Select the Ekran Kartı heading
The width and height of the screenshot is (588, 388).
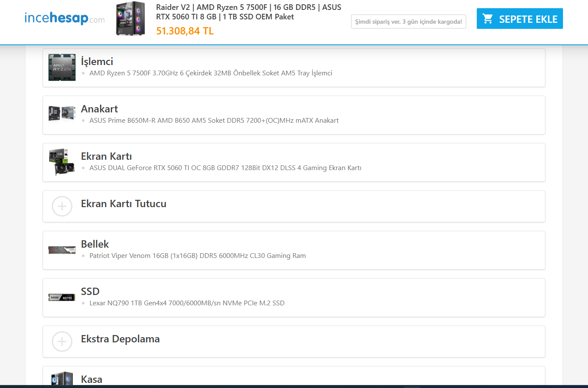(106, 156)
